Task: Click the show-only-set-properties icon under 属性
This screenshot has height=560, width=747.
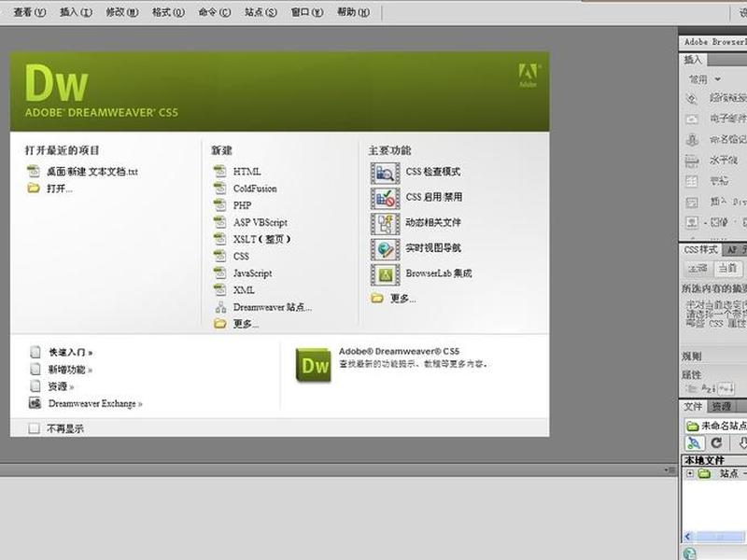Action: tap(726, 388)
